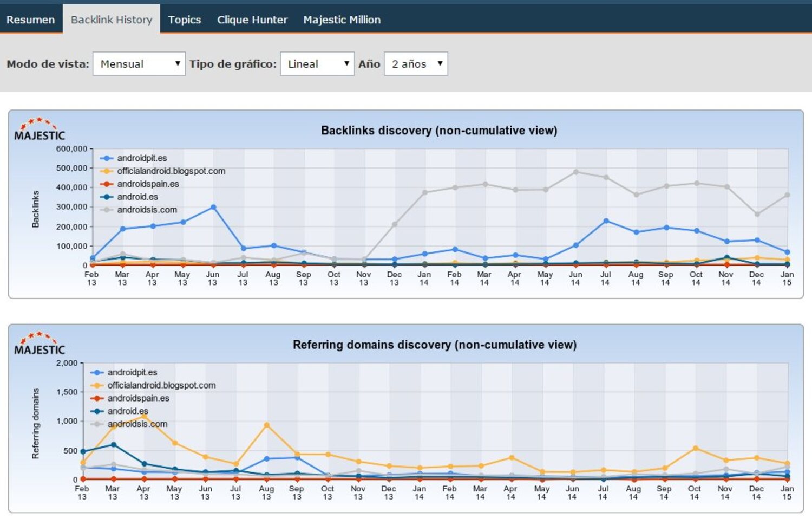The image size is (812, 518).
Task: Toggle officialandroid.blogspot.com in Backlinks legend
Action: click(171, 171)
